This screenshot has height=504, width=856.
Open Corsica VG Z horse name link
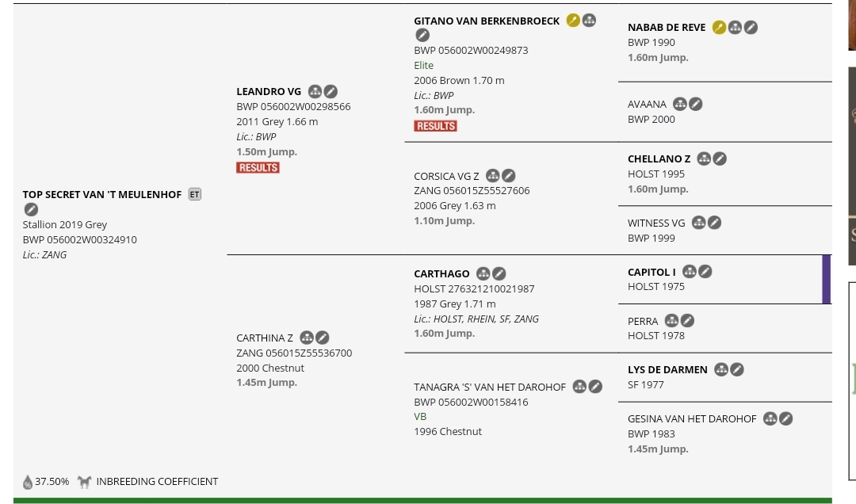pyautogui.click(x=446, y=177)
